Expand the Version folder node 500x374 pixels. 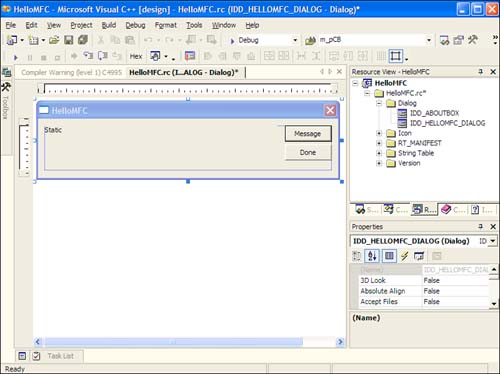[379, 163]
